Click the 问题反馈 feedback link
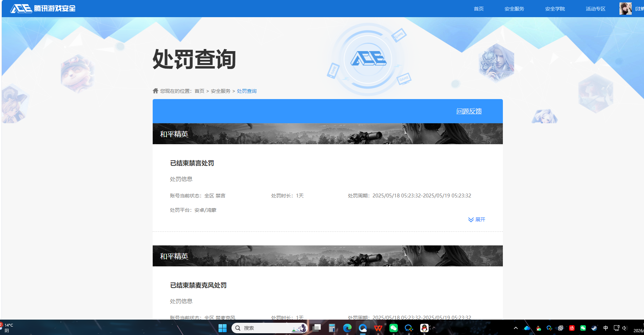Screen dimensions: 644x335 [x=469, y=111]
